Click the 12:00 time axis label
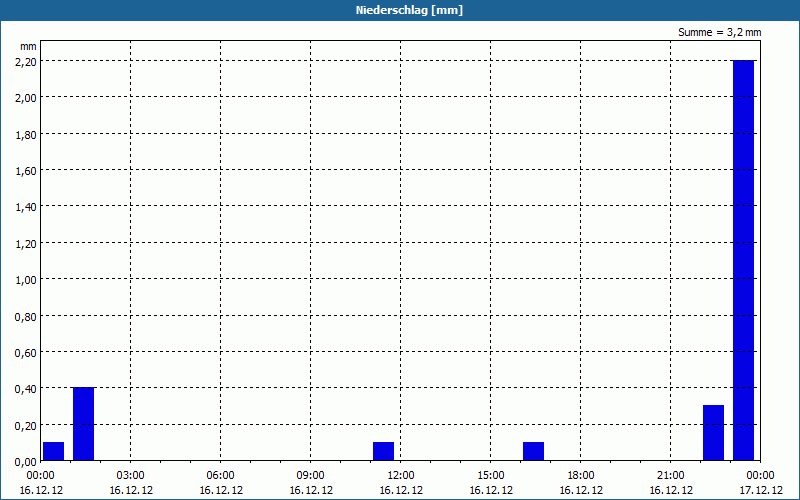Image resolution: width=800 pixels, height=500 pixels. click(x=401, y=476)
